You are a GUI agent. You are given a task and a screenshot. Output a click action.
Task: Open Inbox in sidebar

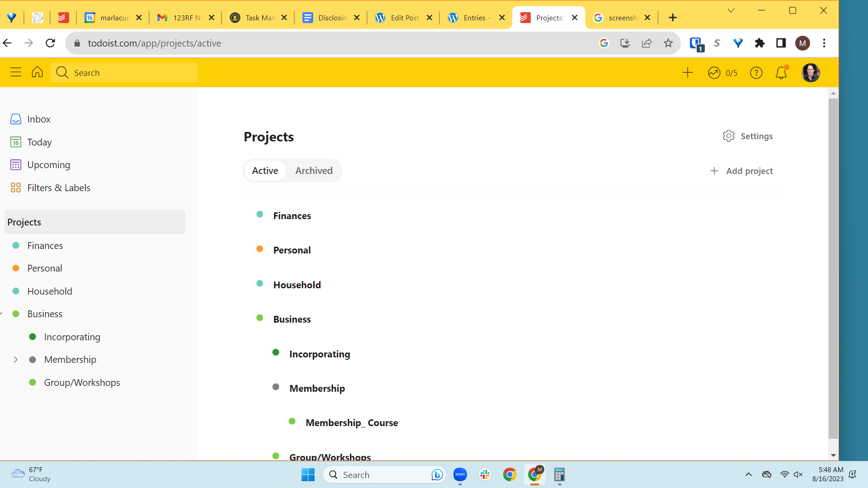38,119
